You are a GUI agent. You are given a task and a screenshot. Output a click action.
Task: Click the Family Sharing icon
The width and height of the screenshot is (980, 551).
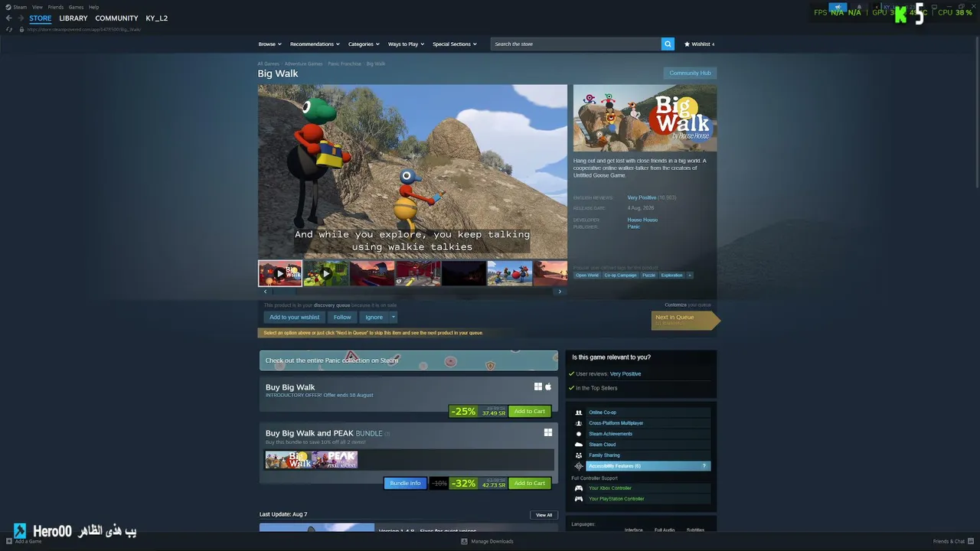point(579,455)
